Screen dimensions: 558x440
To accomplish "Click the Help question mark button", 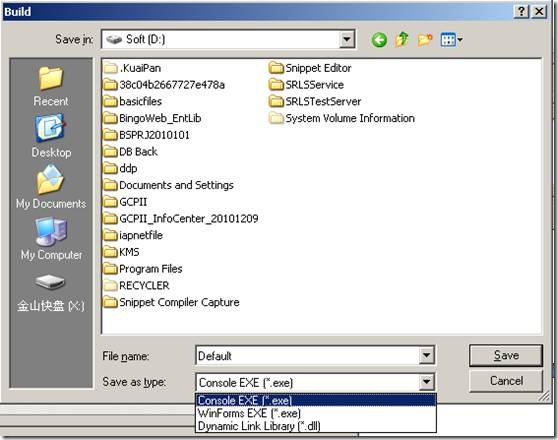I will pyautogui.click(x=521, y=11).
